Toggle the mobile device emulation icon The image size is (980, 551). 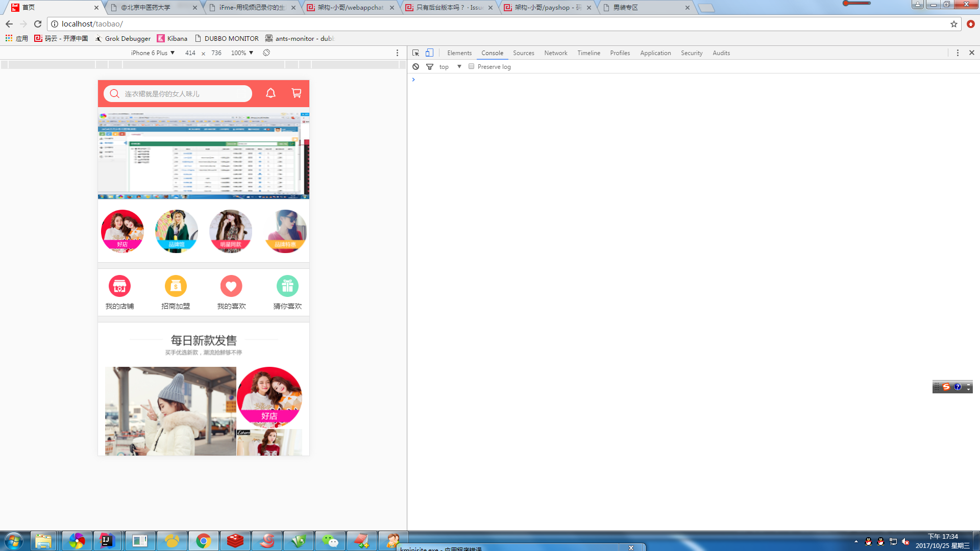tap(429, 53)
